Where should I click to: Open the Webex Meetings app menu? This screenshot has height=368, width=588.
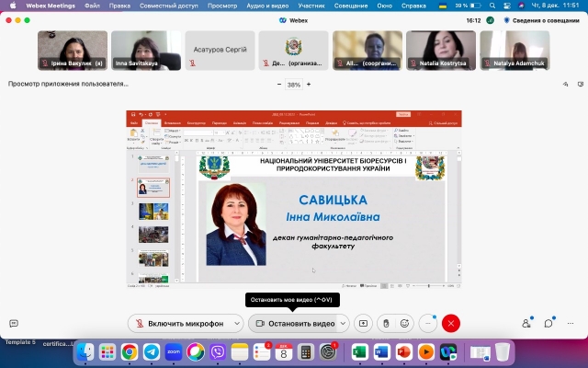tap(51, 6)
